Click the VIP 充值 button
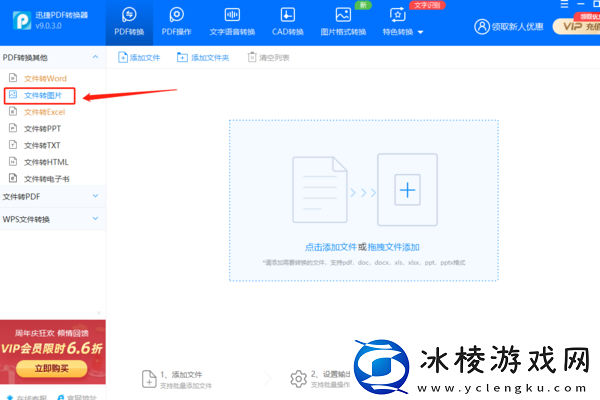Screen dimensions: 600x400 (576, 26)
